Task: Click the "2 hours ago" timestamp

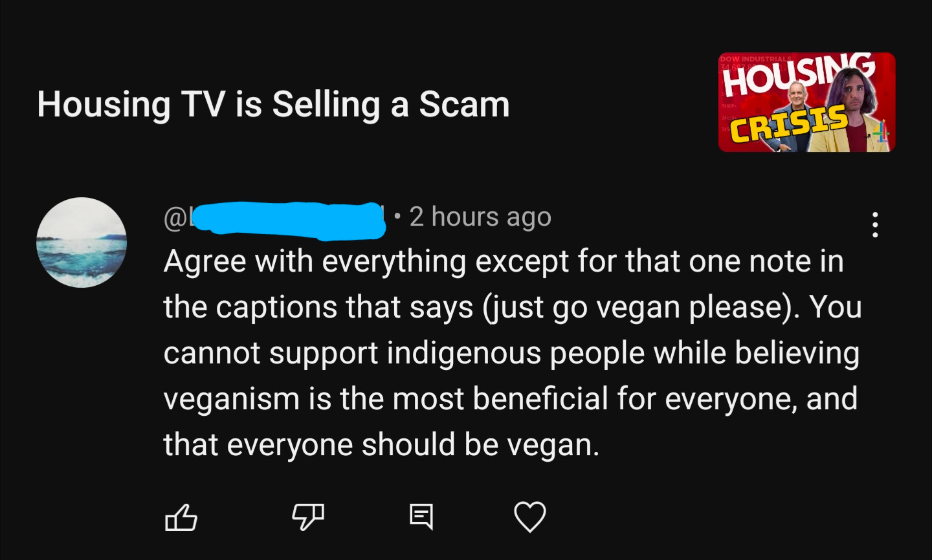Action: 480,217
